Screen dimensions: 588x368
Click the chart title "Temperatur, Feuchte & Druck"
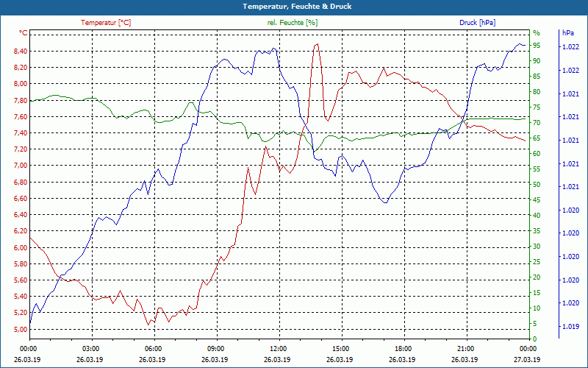(297, 7)
